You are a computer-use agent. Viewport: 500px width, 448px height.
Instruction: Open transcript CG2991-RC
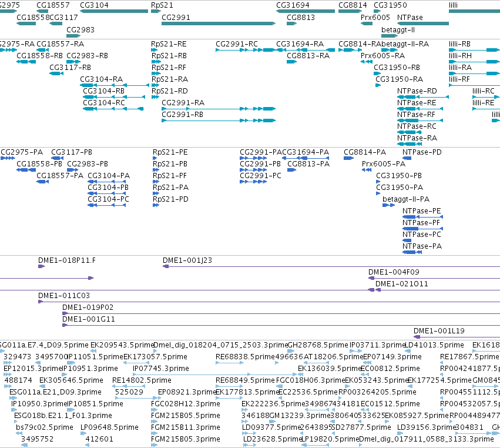[x=237, y=44]
